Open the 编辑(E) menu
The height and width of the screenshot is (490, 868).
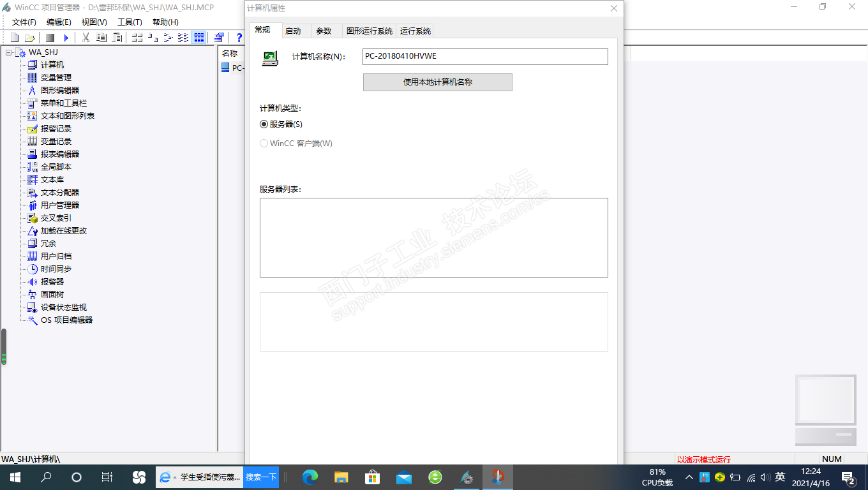59,22
